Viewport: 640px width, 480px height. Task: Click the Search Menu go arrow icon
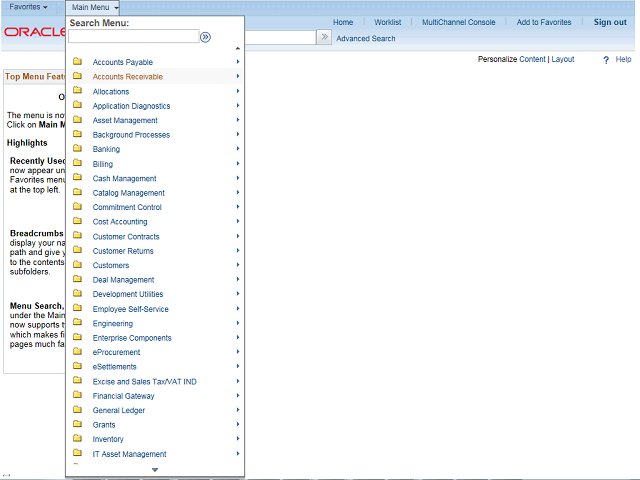[205, 37]
